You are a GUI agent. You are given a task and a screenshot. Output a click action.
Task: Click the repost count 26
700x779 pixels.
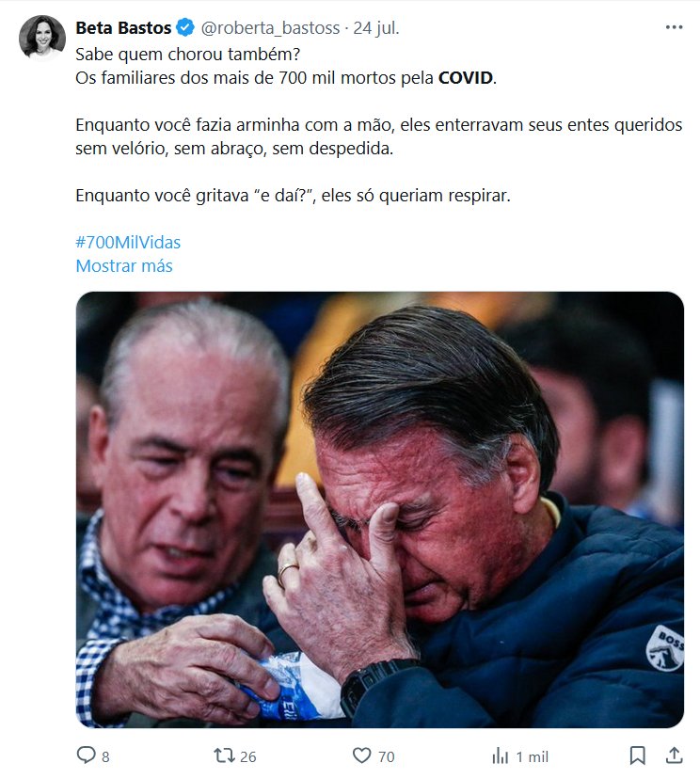tap(247, 756)
